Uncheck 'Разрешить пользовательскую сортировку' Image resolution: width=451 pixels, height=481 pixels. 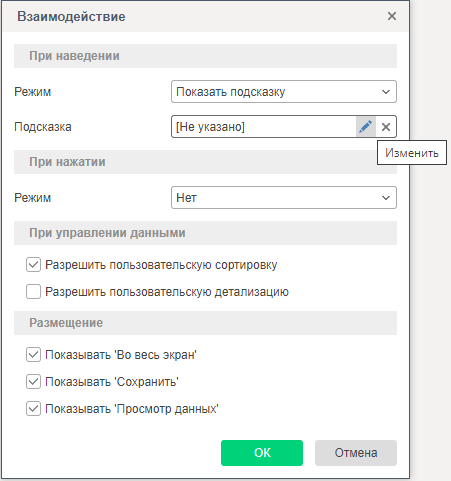33,265
